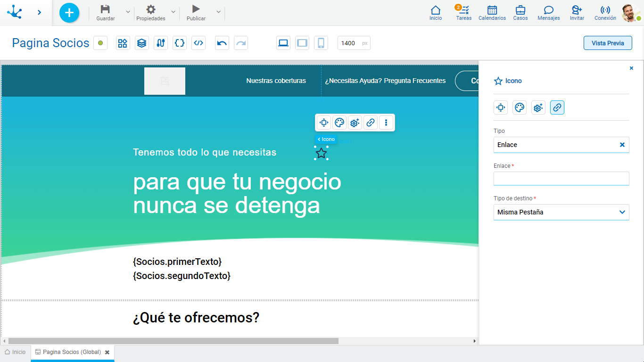The image size is (644, 362).
Task: Select panel link tab icon
Action: point(557,107)
